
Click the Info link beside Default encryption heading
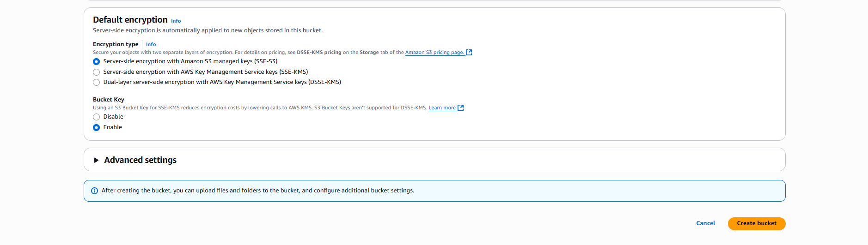(176, 21)
